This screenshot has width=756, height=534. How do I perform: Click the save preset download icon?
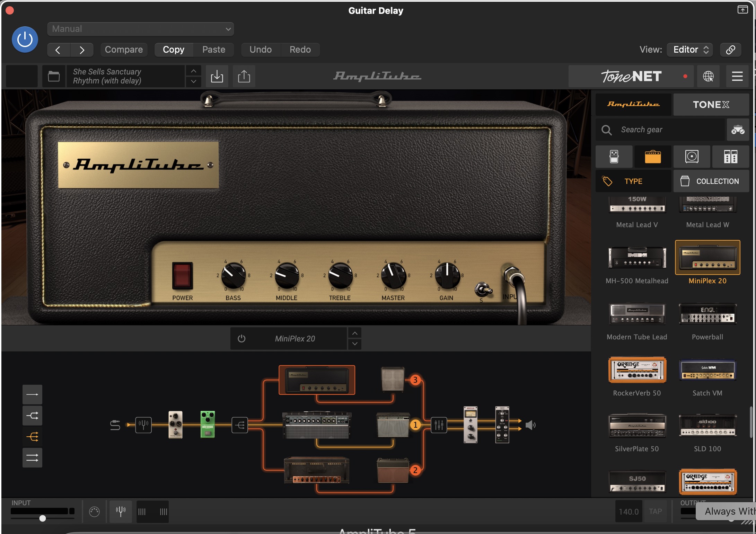pos(217,76)
